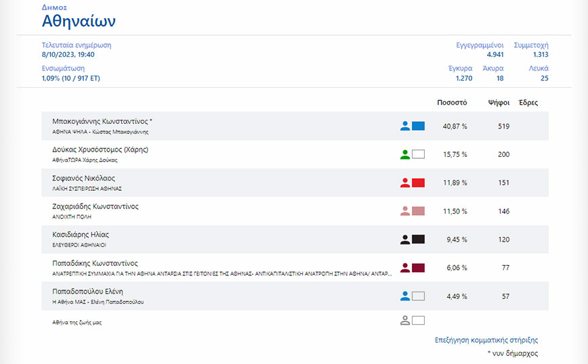Screen dimensions: 588x364
Task: Click the Ενσωμάτωση 1,09% value
Action: [70, 78]
